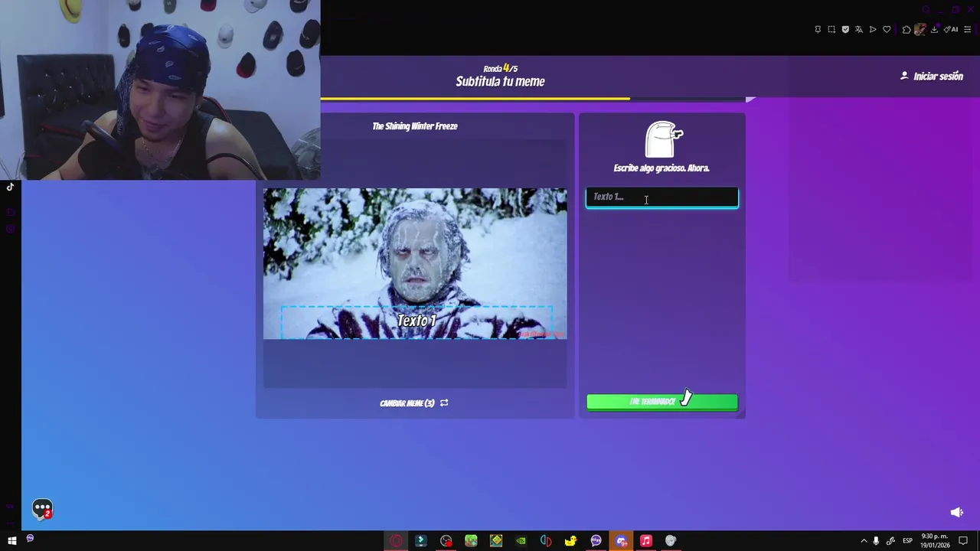Click the purple icon on taskbar left
The width and height of the screenshot is (980, 551).
pos(30,539)
